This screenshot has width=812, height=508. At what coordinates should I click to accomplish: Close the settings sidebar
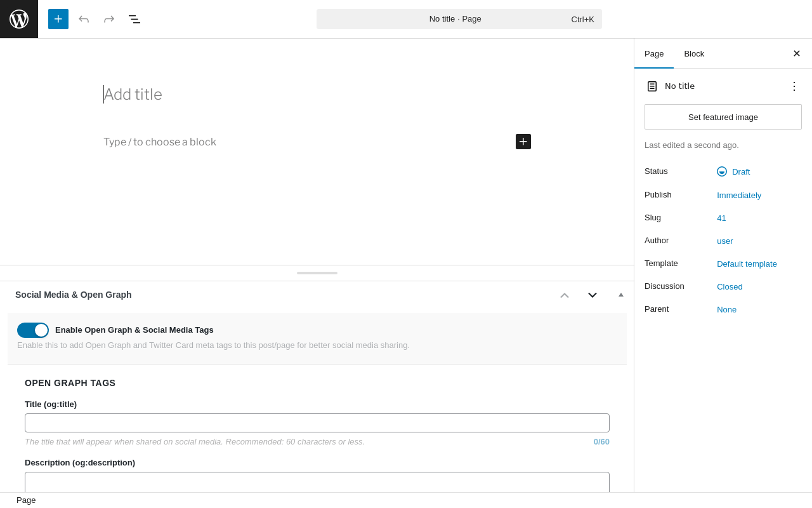point(797,53)
